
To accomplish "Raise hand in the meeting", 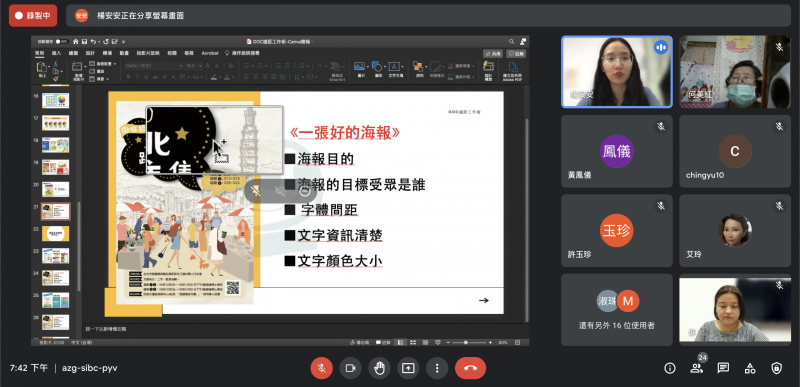I will point(379,368).
